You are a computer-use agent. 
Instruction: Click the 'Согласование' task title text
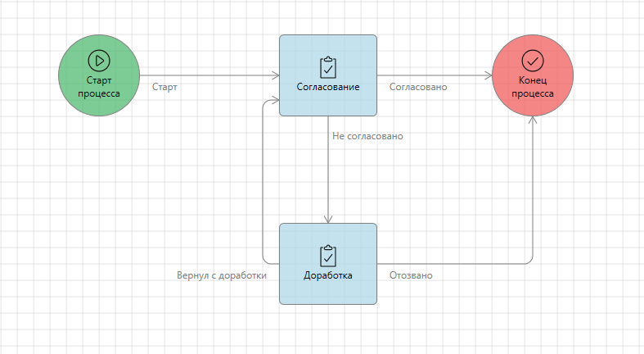coord(328,87)
